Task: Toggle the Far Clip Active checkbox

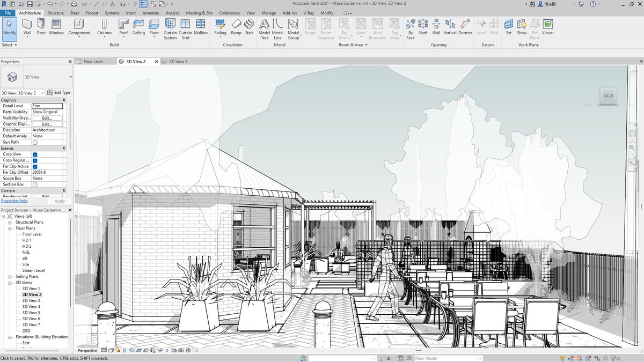Action: coord(35,166)
